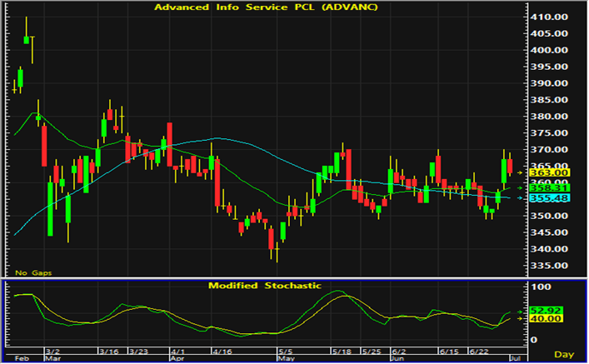
Task: Click the 5/18 date marker
Action: [342, 352]
